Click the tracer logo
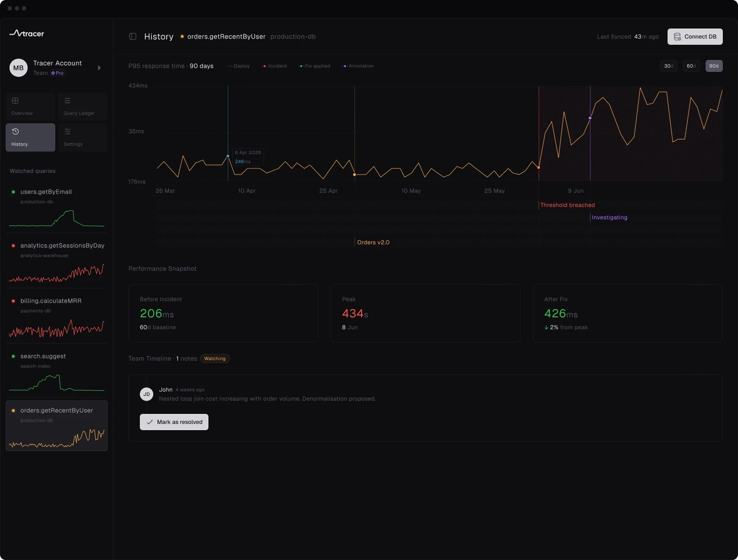The width and height of the screenshot is (738, 560). click(27, 33)
